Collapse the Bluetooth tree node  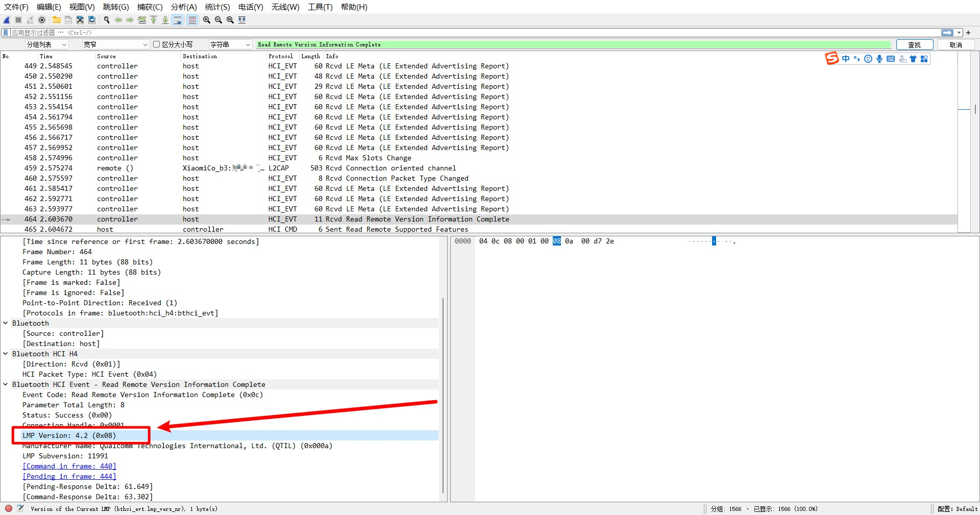[6, 323]
